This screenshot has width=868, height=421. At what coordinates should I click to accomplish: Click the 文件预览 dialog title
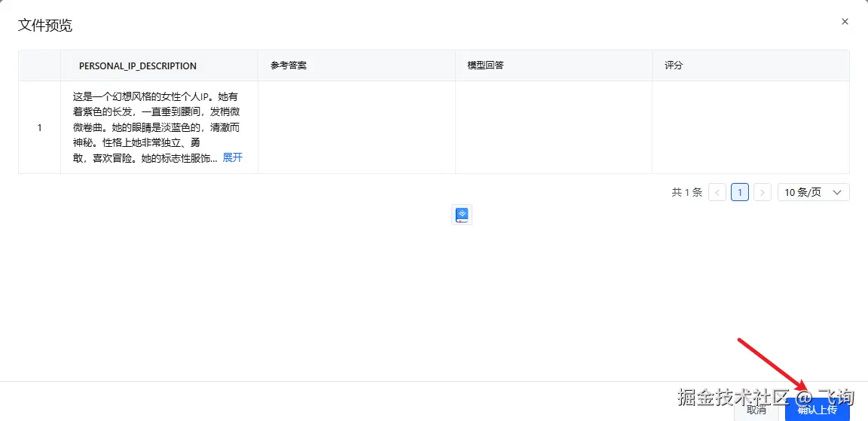45,26
